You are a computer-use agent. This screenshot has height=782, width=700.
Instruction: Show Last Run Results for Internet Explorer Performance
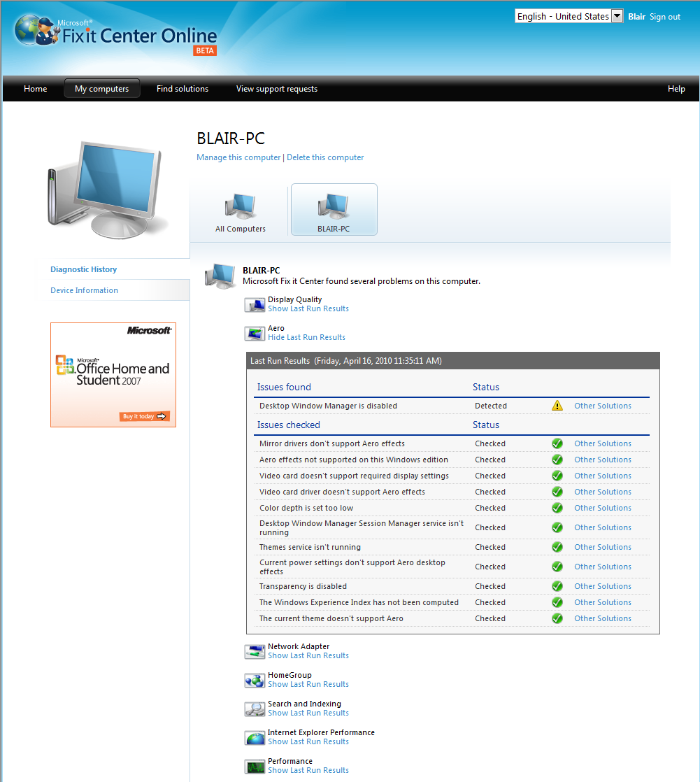coord(308,742)
